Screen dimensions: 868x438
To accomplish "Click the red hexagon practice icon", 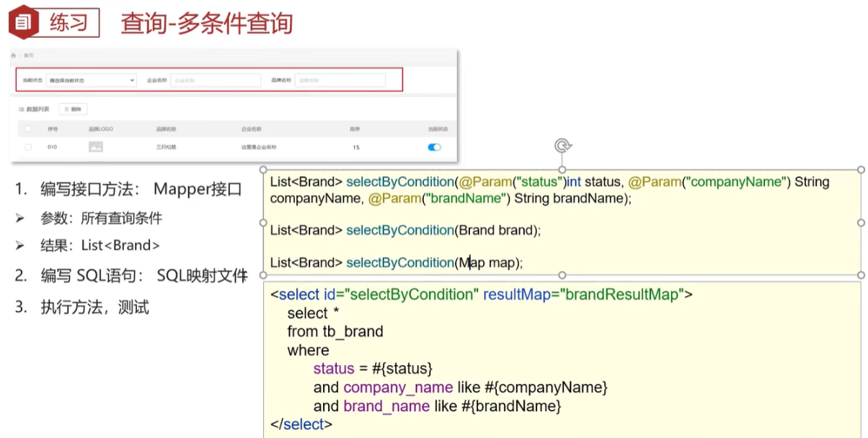I will coord(23,22).
